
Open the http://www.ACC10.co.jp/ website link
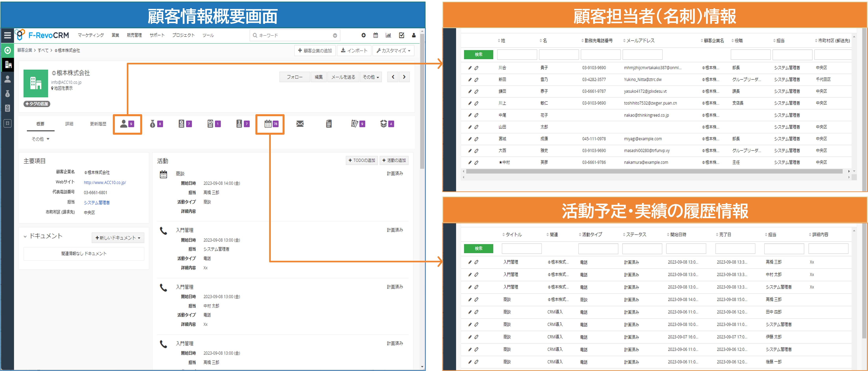(x=105, y=183)
